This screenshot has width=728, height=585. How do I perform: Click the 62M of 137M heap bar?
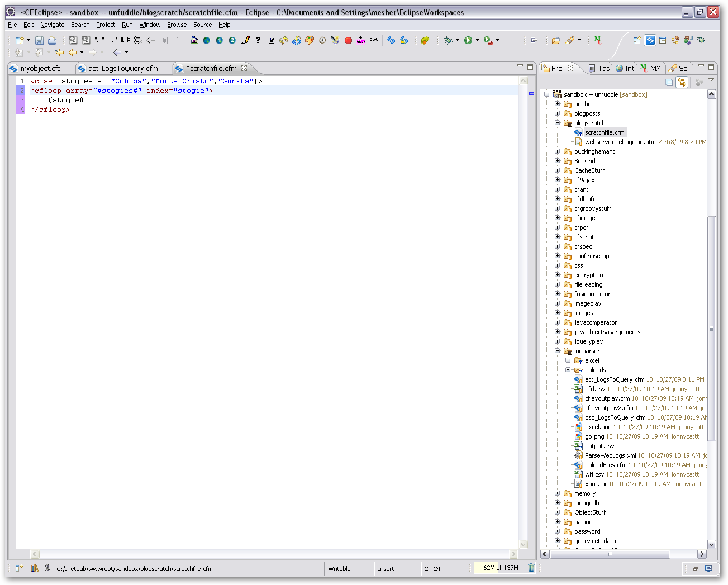501,568
